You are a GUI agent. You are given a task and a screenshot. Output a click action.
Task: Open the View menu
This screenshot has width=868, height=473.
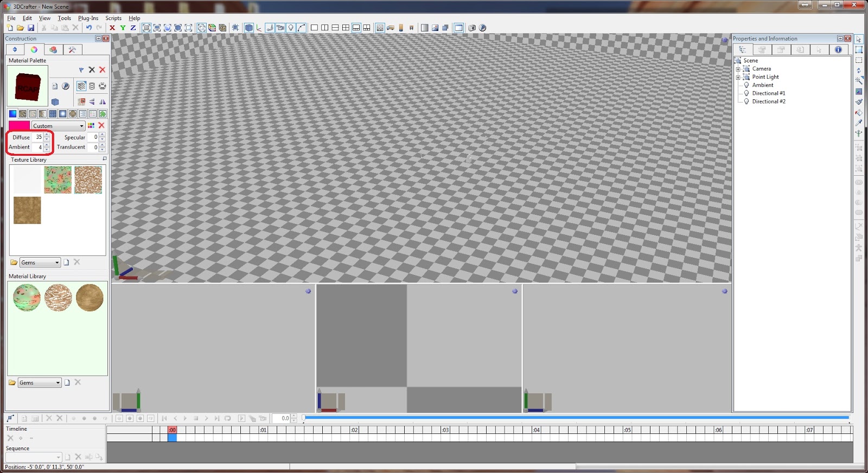click(44, 18)
